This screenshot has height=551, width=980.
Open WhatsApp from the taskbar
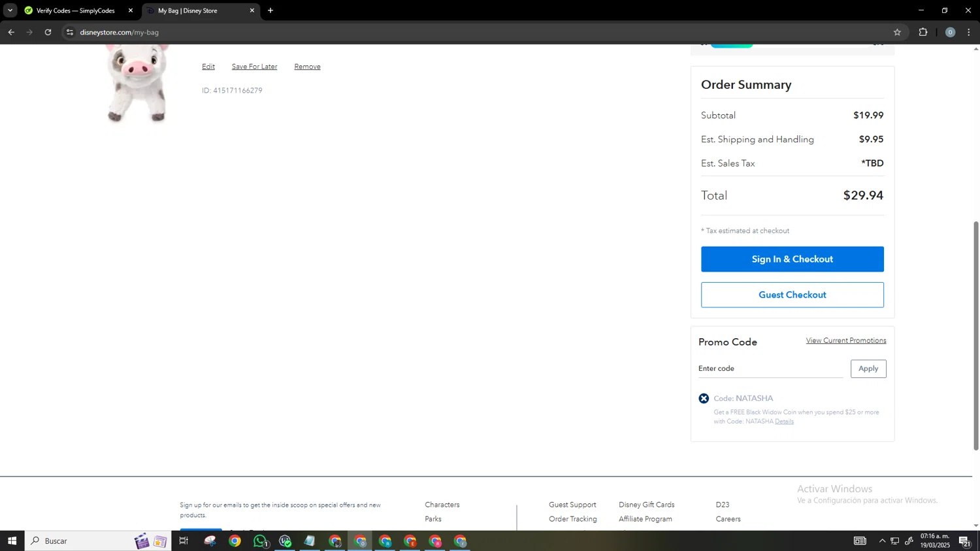tap(260, 541)
